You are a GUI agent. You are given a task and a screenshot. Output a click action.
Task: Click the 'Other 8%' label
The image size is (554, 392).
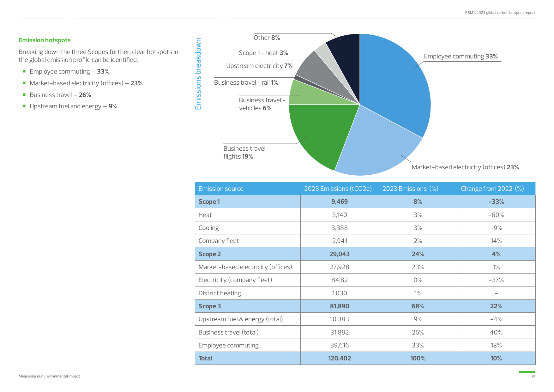point(267,38)
